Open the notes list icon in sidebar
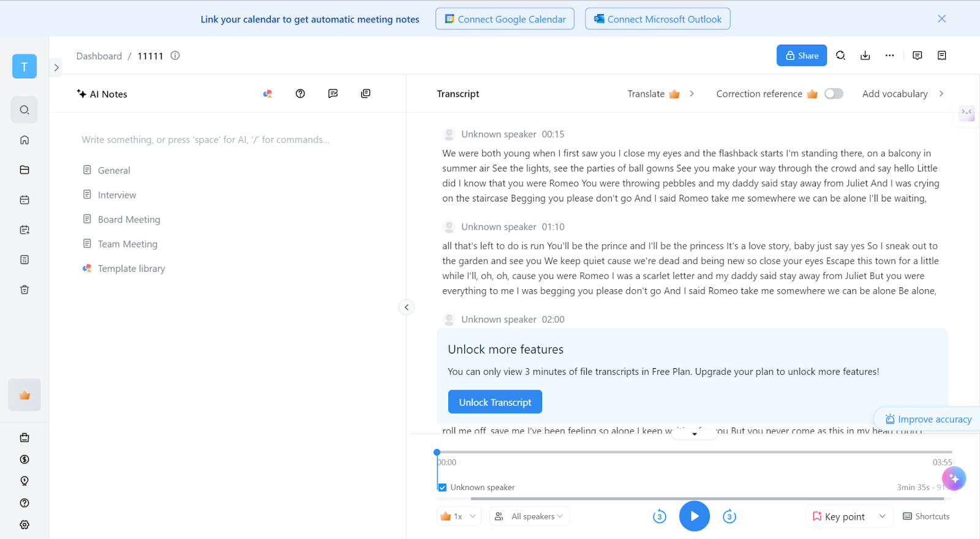The width and height of the screenshot is (980, 539). point(24,260)
